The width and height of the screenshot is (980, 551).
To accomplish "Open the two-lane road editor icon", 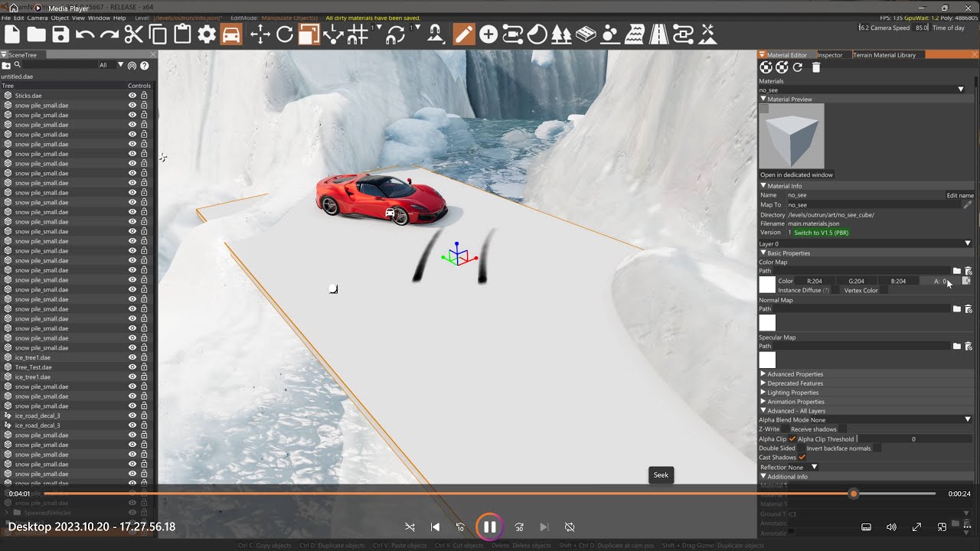I will tap(658, 34).
